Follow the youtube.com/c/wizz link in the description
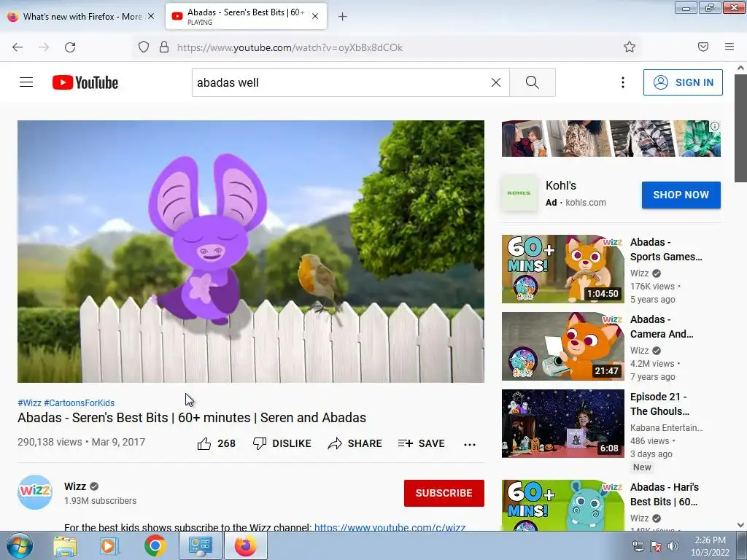 coord(390,527)
